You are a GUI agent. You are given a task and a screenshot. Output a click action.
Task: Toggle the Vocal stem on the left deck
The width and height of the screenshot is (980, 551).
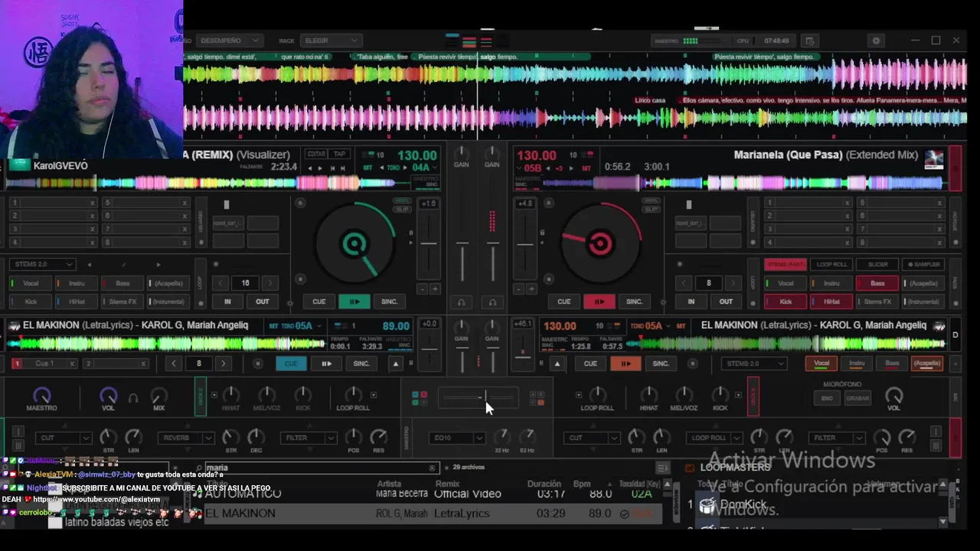click(x=31, y=283)
